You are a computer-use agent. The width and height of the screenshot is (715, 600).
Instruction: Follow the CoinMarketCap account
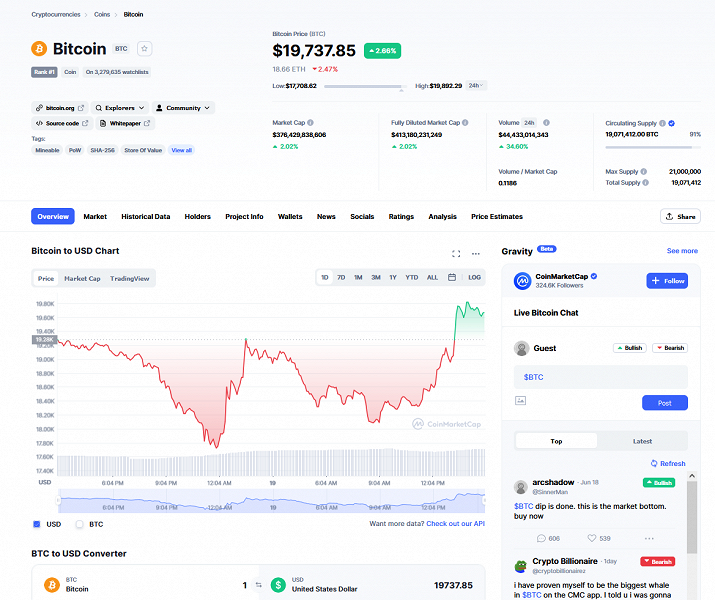coord(666,281)
